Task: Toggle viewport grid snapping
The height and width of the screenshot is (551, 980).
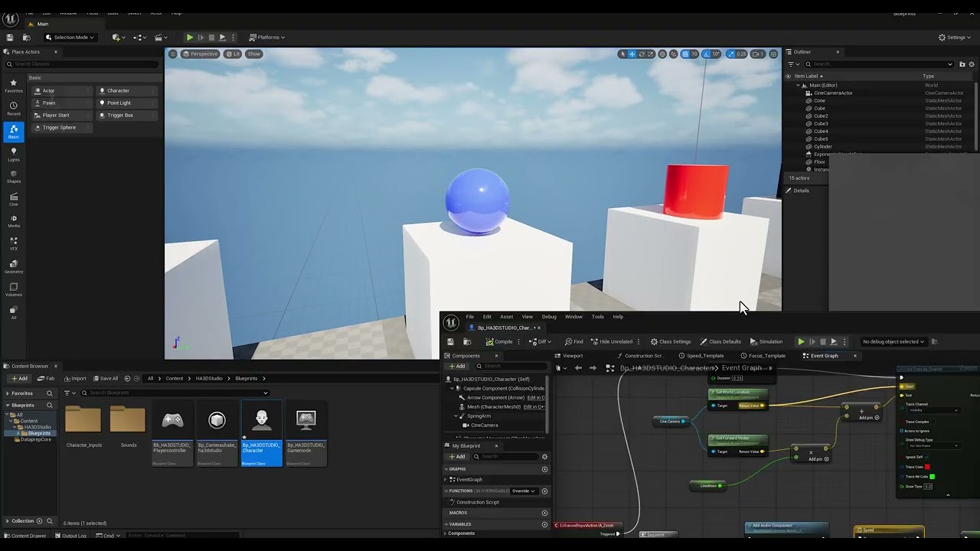Action: point(686,54)
